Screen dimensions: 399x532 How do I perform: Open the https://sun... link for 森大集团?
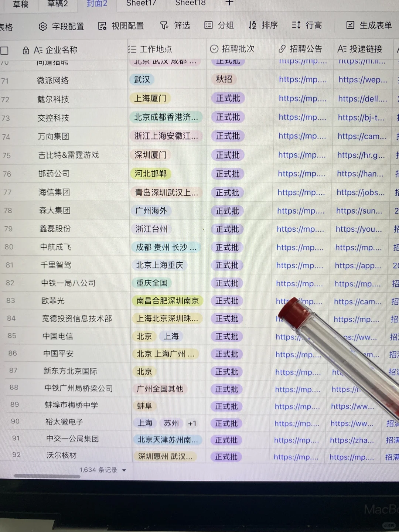click(x=359, y=211)
